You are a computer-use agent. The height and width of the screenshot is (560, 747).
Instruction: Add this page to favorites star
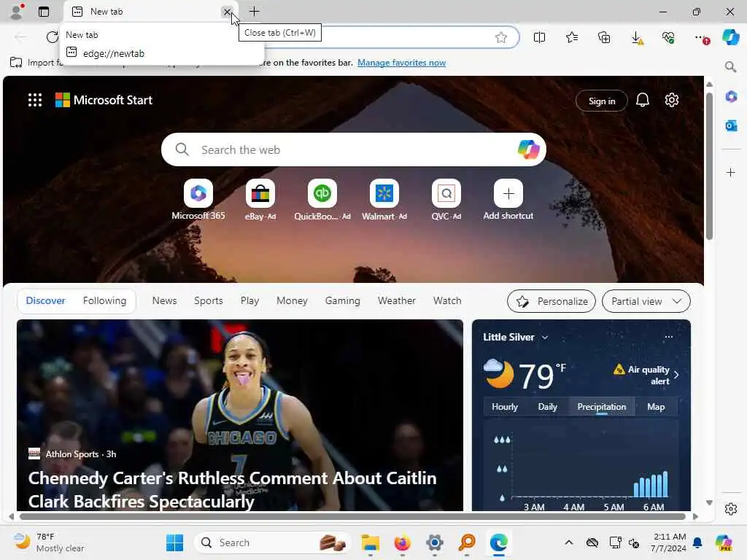pos(500,37)
